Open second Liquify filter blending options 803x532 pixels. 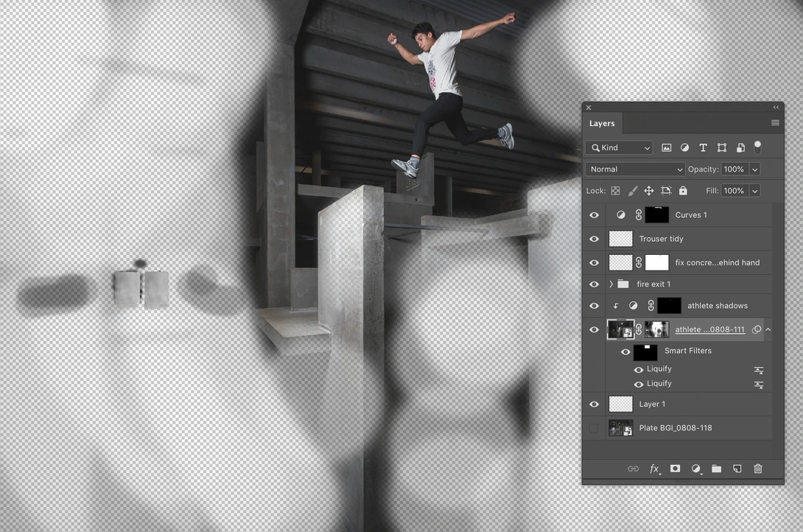[x=759, y=385]
